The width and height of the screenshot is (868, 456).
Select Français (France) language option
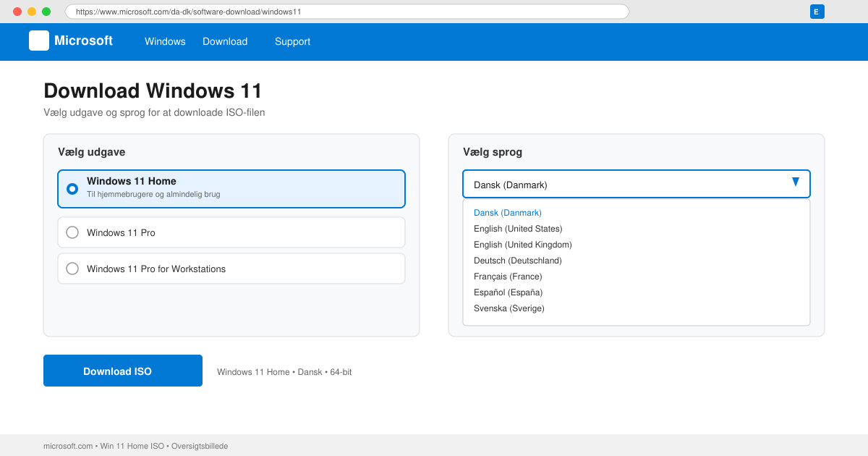[x=508, y=276]
